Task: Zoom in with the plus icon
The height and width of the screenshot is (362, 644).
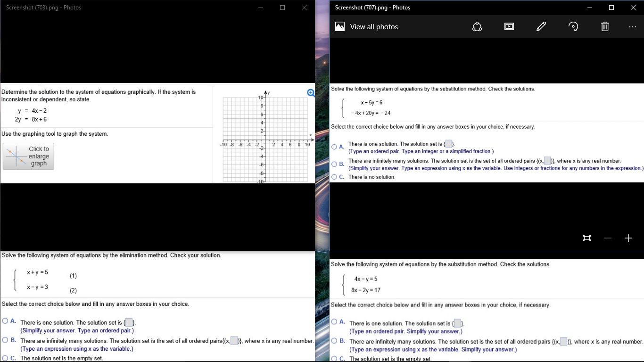Action: (628, 239)
